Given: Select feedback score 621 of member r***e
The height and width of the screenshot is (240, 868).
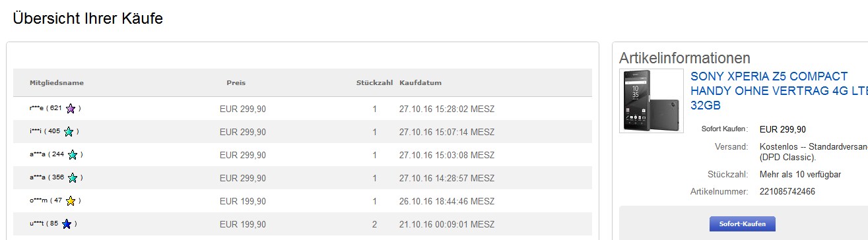Looking at the screenshot, I should 56,109.
